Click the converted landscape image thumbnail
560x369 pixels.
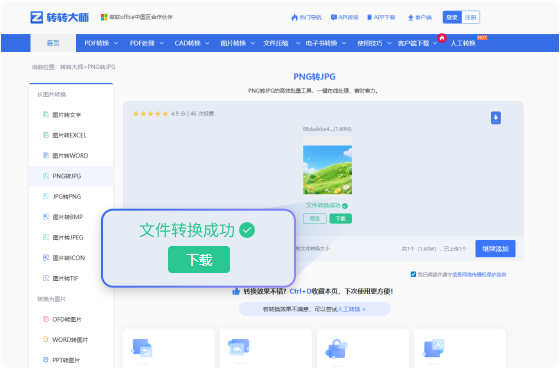click(x=328, y=166)
